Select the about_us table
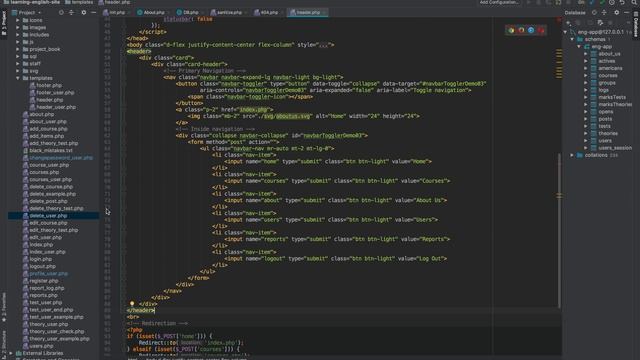 click(x=609, y=54)
